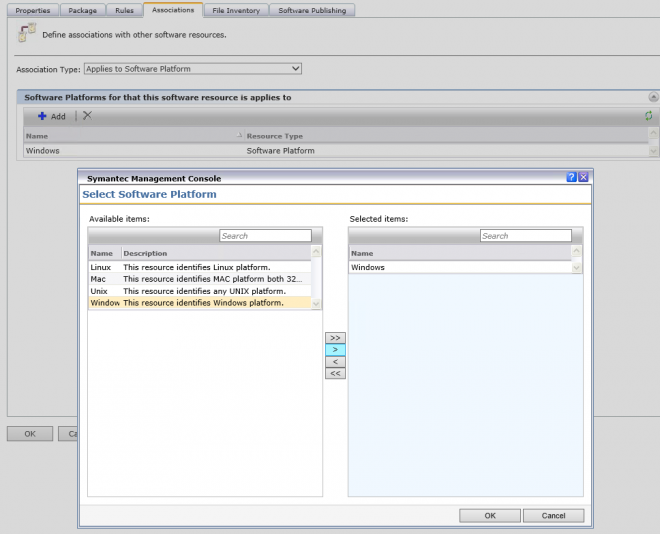Switch to the Package tab
The height and width of the screenshot is (534, 660).
pos(82,10)
